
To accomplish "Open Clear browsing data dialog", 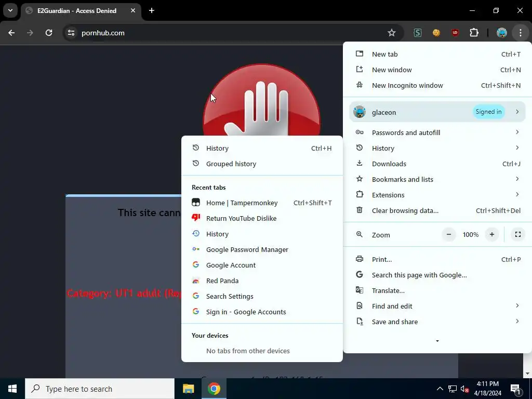I will point(437,211).
